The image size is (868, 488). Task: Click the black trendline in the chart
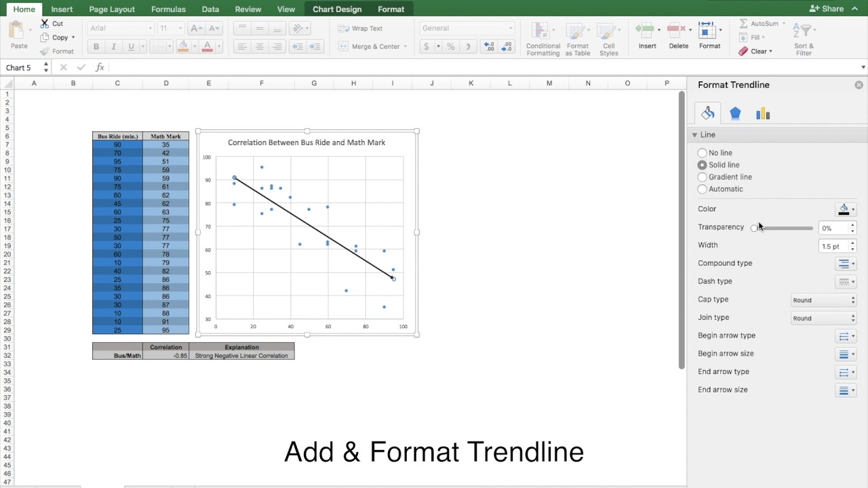coord(313,227)
